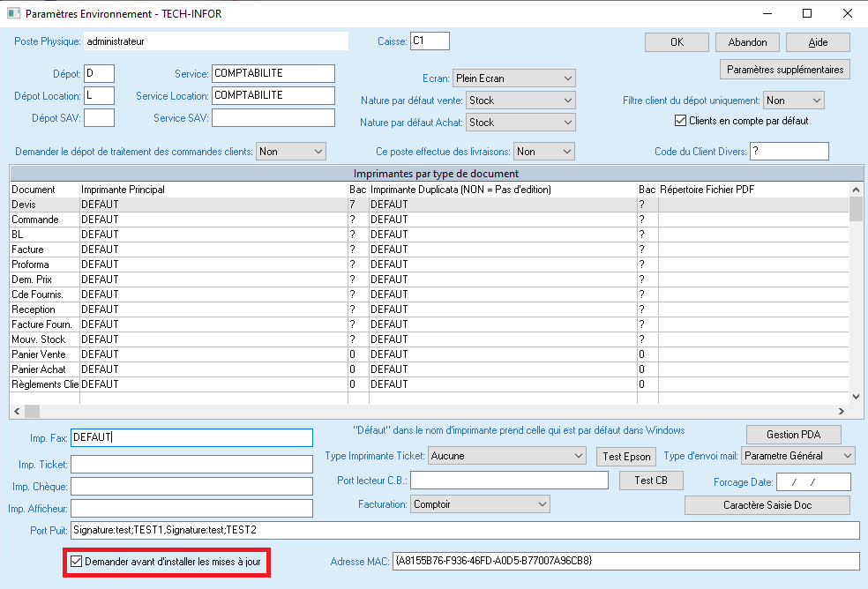Click the table's horizontal scrollbar

point(432,412)
